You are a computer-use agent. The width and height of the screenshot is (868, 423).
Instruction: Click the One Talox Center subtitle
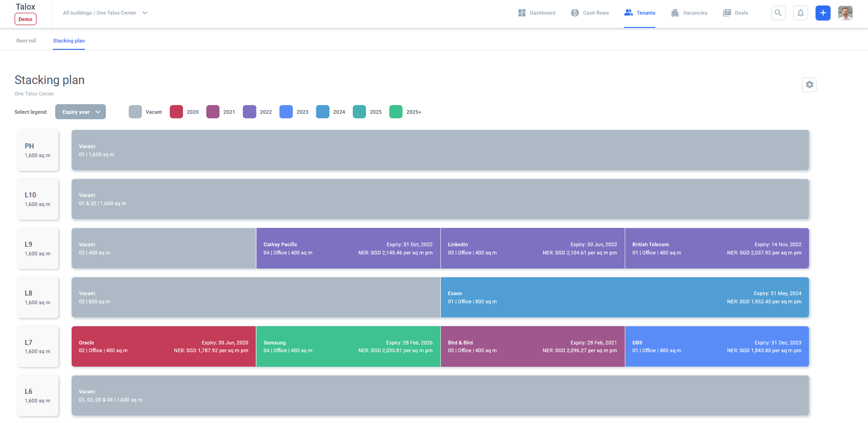point(34,94)
